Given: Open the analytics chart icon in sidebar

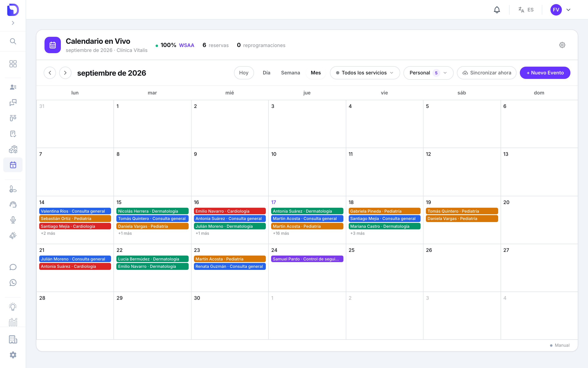Looking at the screenshot, I should point(13,322).
